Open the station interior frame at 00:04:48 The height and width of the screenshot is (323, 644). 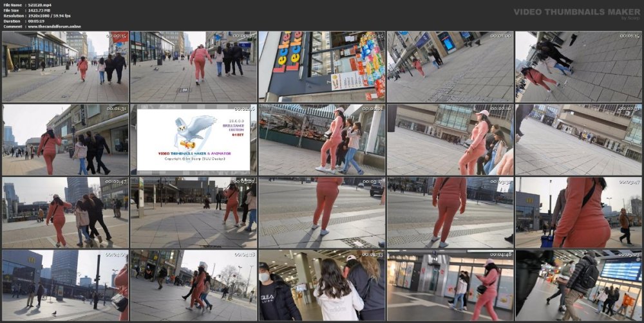tap(451, 285)
